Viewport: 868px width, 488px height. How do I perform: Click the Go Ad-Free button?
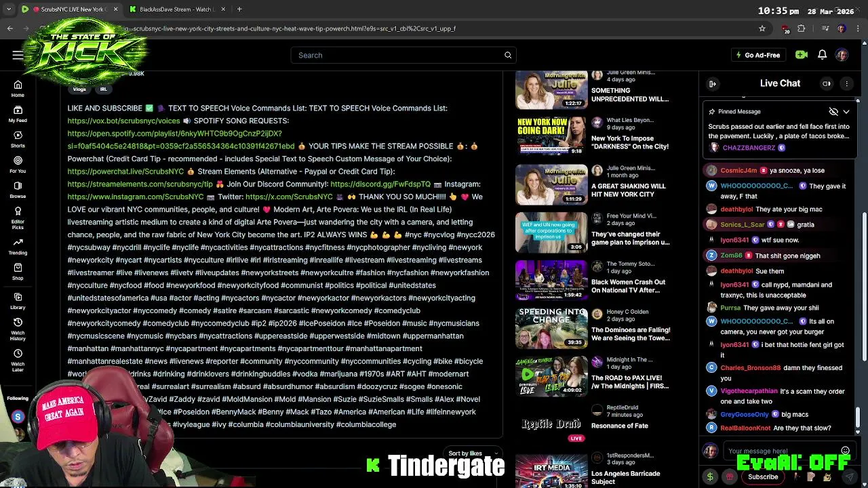(758, 55)
